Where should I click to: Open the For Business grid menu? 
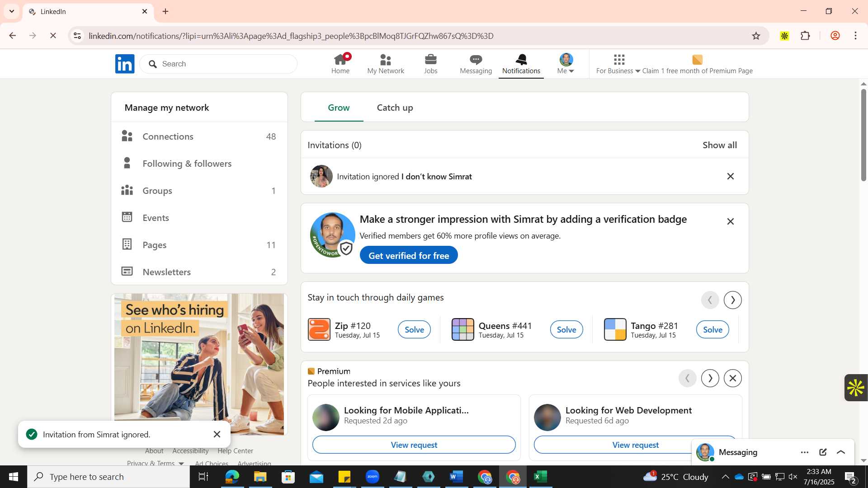click(x=618, y=64)
